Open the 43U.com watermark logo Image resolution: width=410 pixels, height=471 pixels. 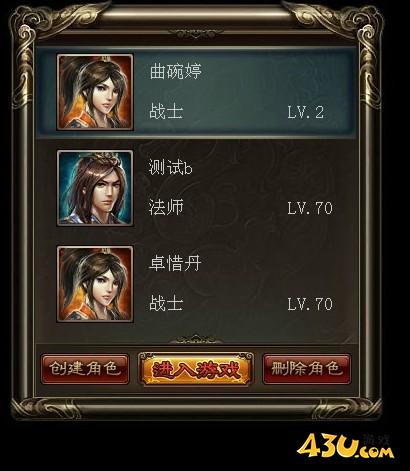tap(345, 446)
